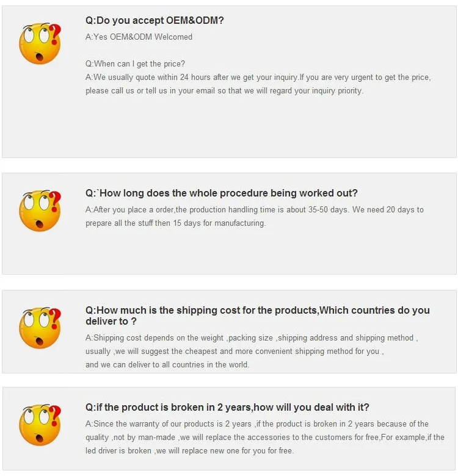Click the line mentioning 15 days for manufacturing
This screenshot has height=476, width=458.
pyautogui.click(x=175, y=223)
